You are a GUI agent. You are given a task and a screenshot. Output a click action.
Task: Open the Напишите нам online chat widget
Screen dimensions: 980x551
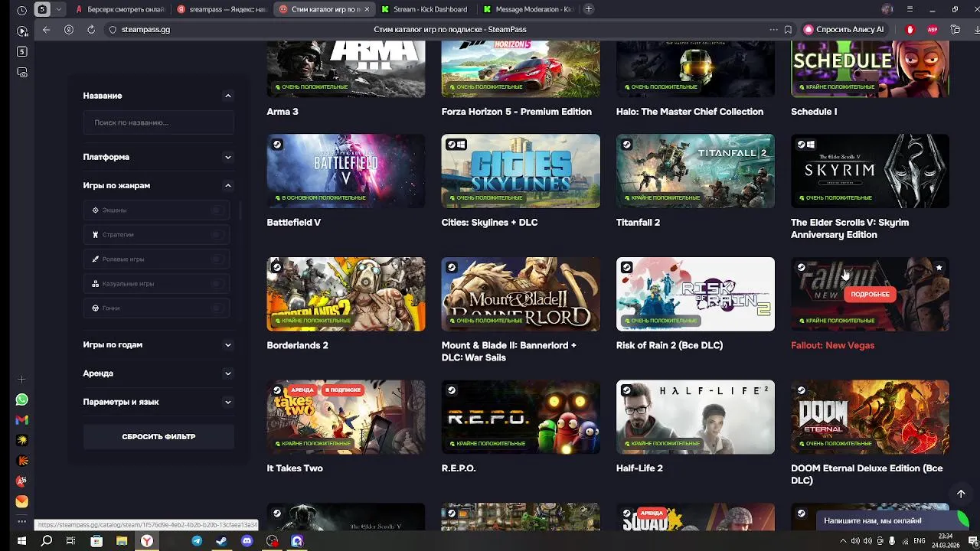pyautogui.click(x=892, y=520)
